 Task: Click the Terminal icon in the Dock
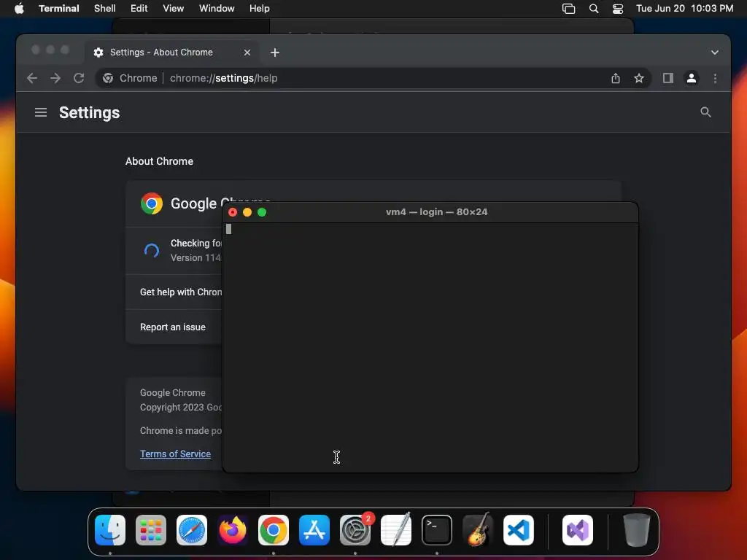click(x=437, y=530)
